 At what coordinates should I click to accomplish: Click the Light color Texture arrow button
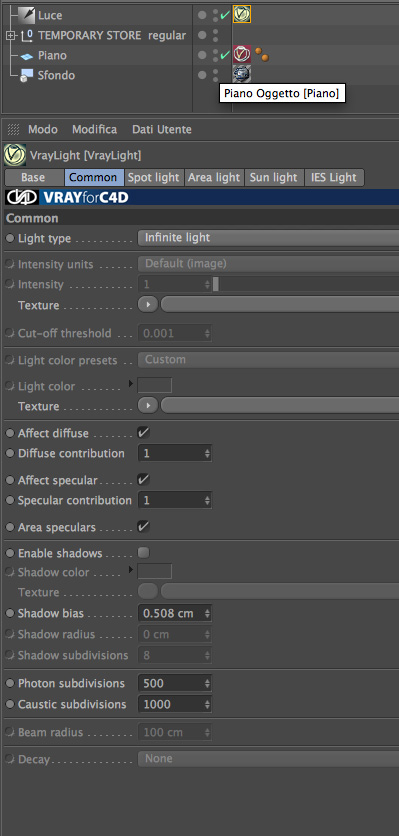[x=148, y=406]
